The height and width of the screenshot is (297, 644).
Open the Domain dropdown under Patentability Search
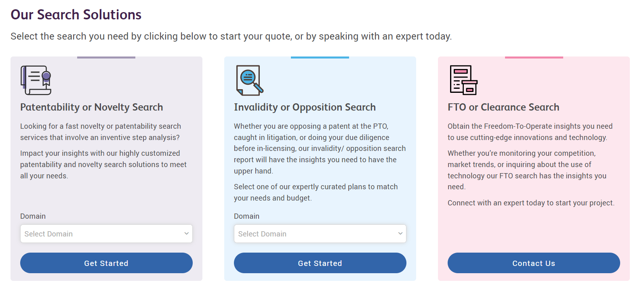[106, 234]
